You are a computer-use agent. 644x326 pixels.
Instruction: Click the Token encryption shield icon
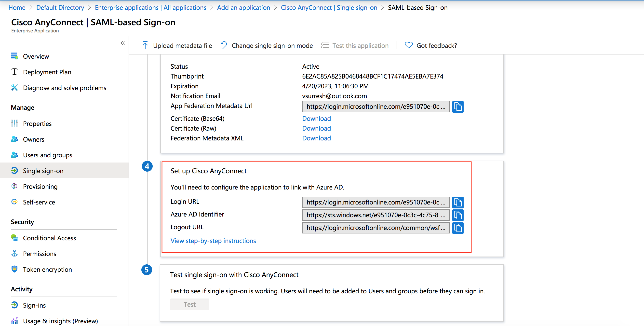click(x=14, y=269)
